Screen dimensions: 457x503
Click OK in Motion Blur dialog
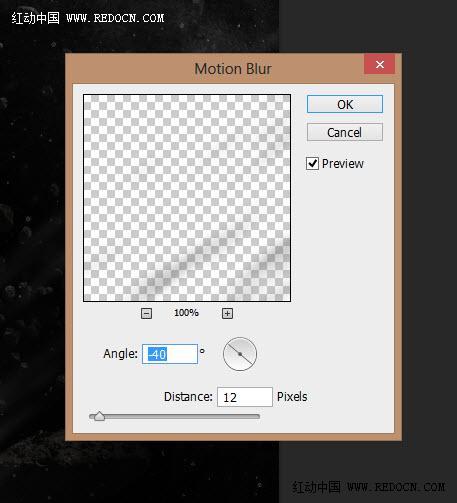pyautogui.click(x=345, y=104)
